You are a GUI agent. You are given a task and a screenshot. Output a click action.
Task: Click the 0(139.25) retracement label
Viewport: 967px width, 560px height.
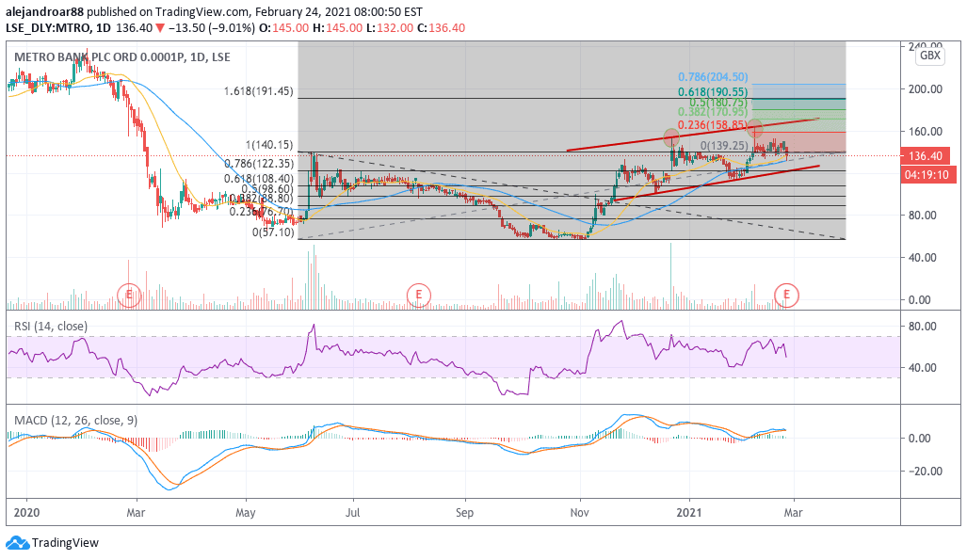coord(725,146)
